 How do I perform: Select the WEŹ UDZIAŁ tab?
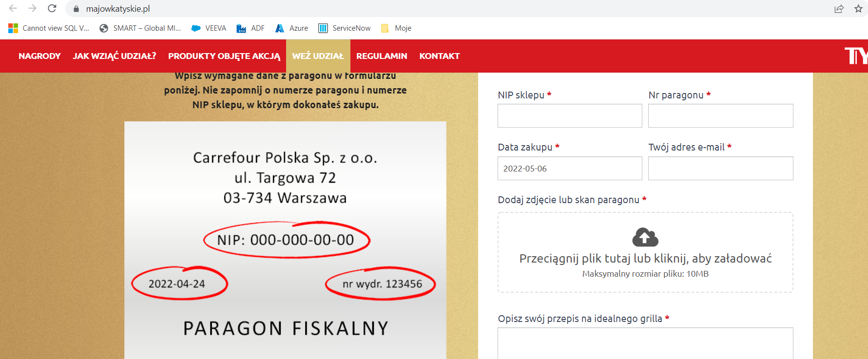click(x=318, y=56)
